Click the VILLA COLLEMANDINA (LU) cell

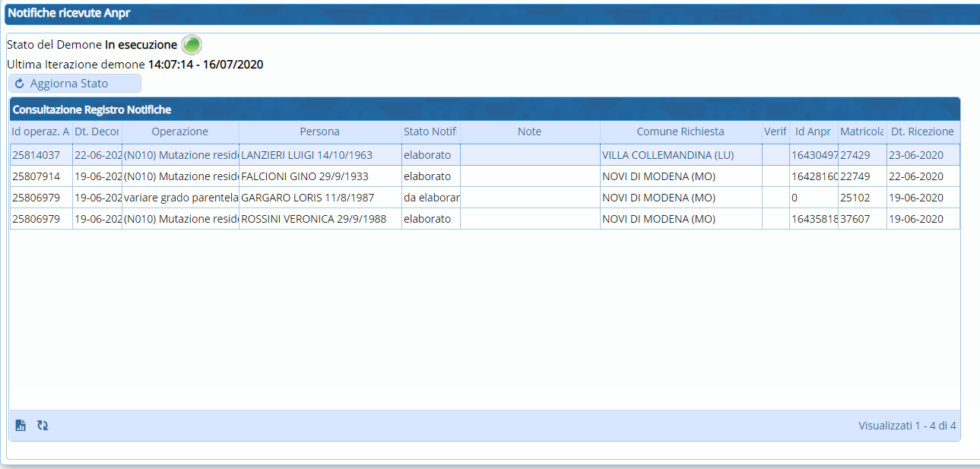tap(668, 155)
